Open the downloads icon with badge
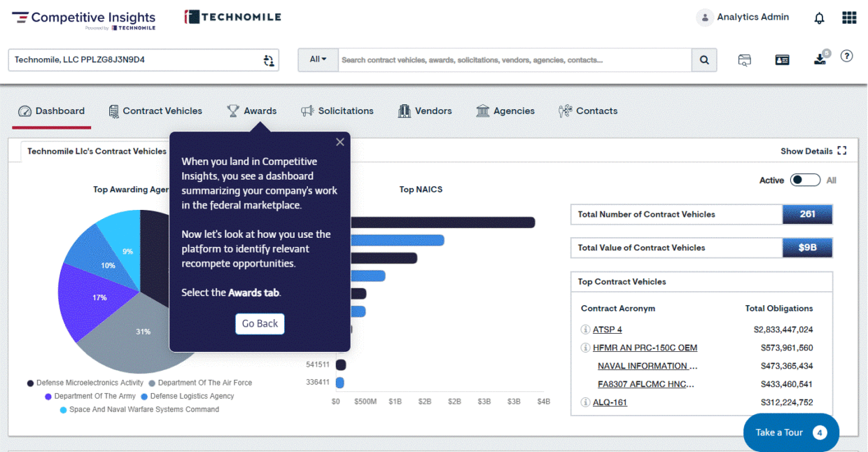This screenshot has width=868, height=452. (820, 59)
